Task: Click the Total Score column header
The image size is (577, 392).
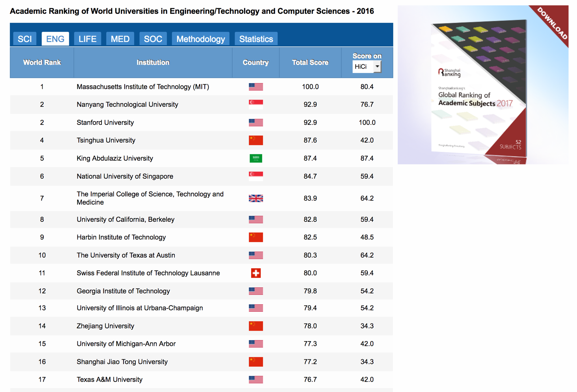Action: coord(310,63)
